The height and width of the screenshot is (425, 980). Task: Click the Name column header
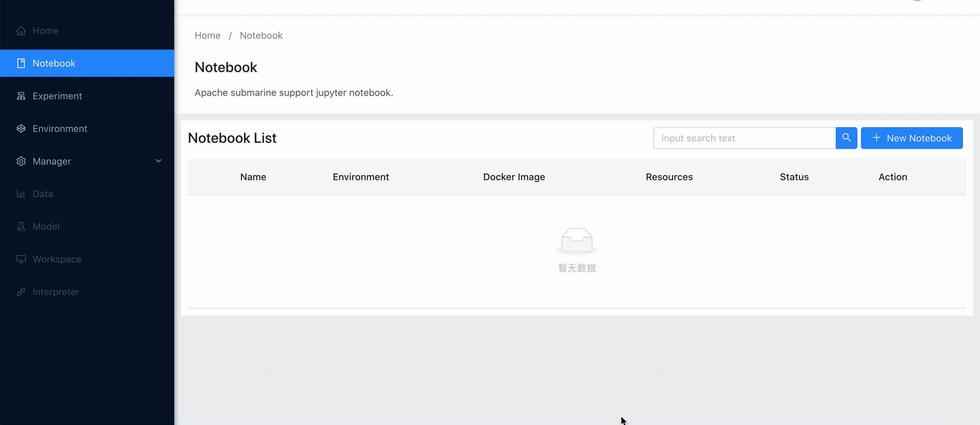tap(253, 177)
